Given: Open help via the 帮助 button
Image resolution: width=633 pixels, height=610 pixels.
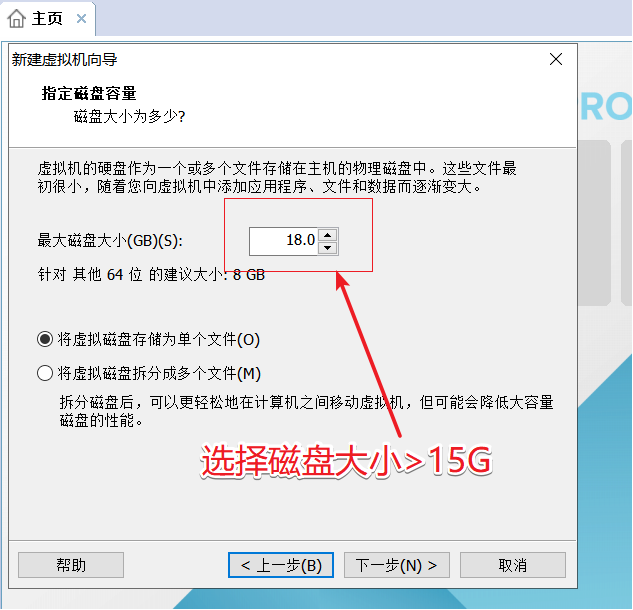Looking at the screenshot, I should (71, 565).
